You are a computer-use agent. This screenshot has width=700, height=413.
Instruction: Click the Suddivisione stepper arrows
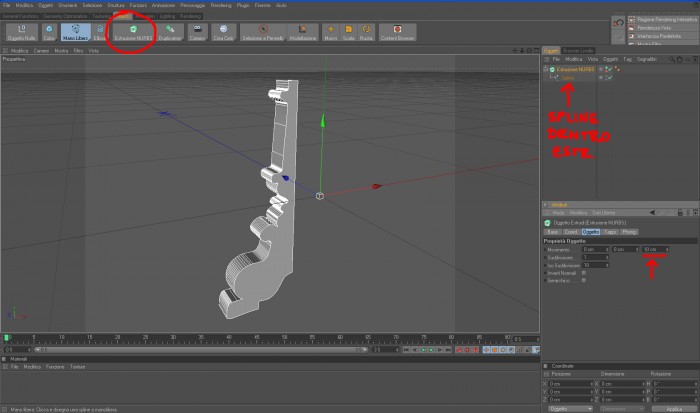coord(607,257)
